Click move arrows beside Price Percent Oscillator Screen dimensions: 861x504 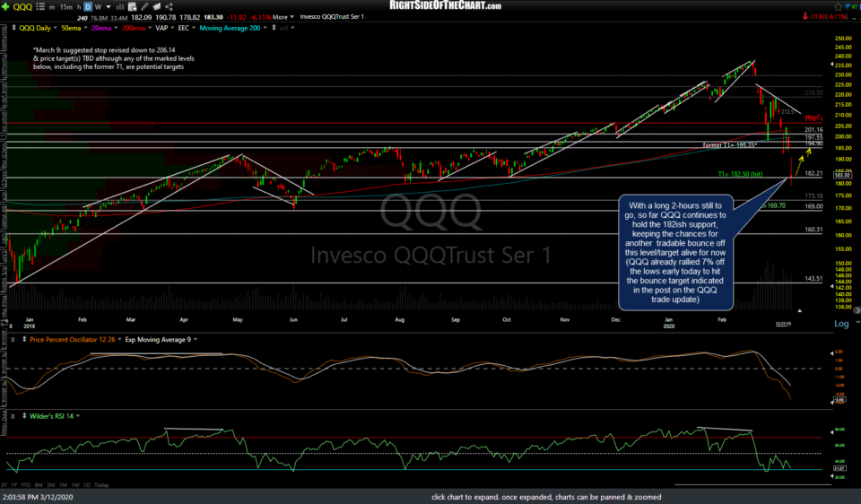(x=24, y=339)
